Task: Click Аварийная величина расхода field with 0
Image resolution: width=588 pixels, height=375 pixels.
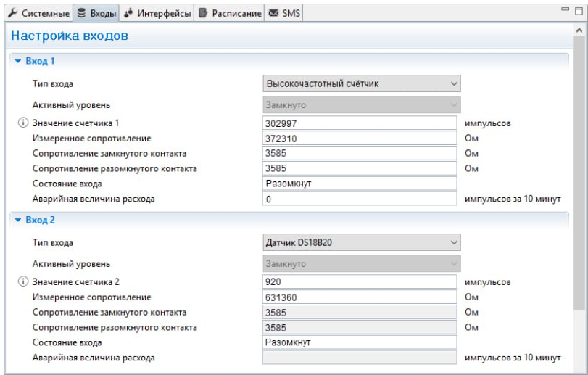Action: pyautogui.click(x=359, y=199)
